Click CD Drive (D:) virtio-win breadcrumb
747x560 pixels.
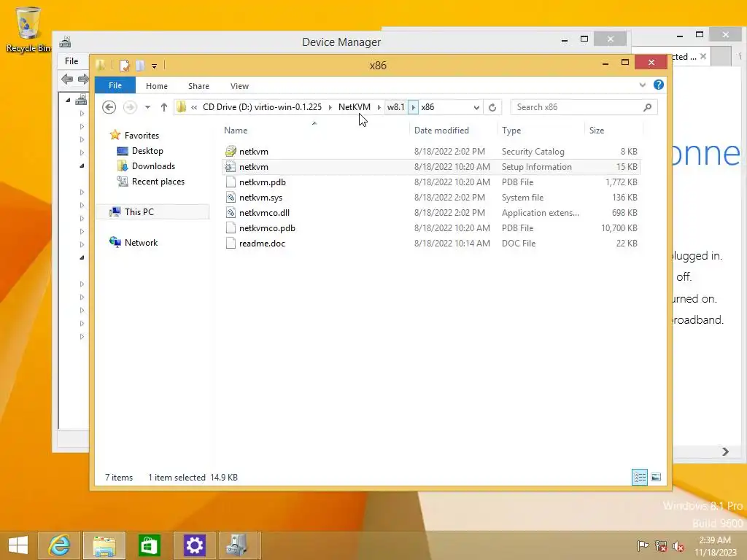coord(262,107)
